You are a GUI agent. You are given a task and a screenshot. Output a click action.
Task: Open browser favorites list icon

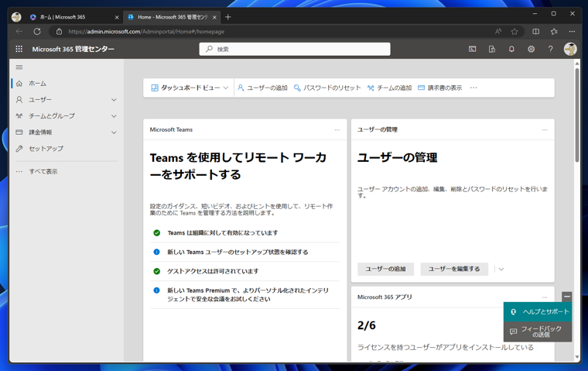click(554, 32)
